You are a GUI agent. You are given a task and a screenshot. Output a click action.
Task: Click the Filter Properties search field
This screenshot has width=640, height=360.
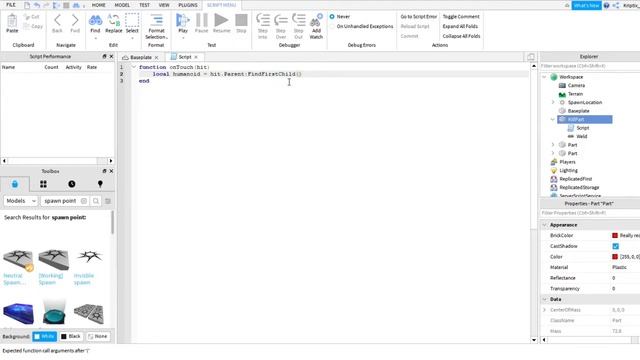(590, 213)
